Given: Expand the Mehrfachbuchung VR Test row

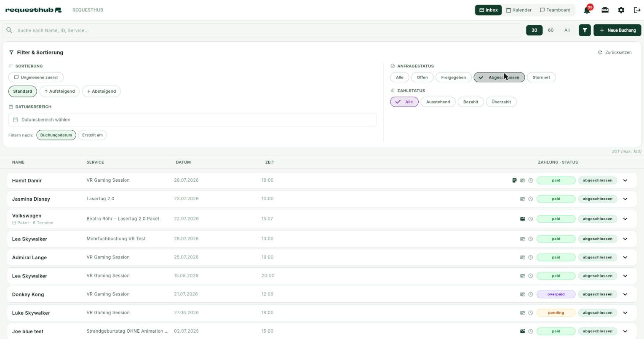Looking at the screenshot, I should coord(625,239).
